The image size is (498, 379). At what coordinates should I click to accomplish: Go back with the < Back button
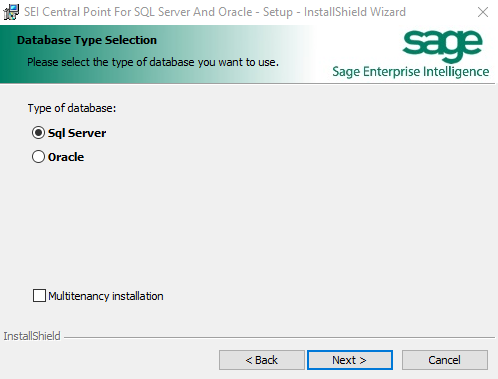(262, 360)
